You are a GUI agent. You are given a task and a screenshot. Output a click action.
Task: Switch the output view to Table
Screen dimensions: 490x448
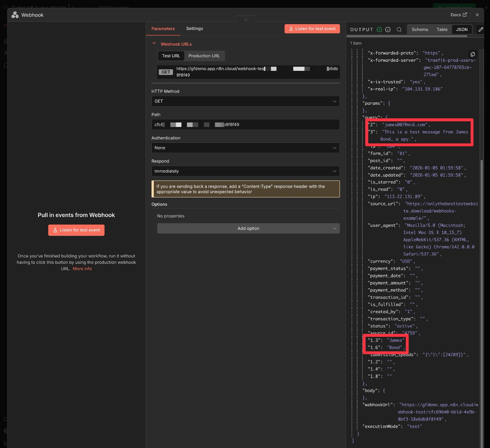[x=442, y=29]
